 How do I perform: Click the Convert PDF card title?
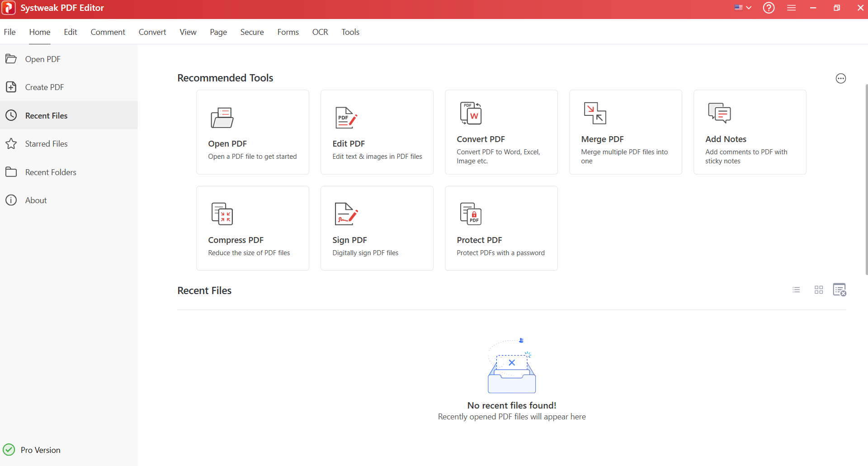click(481, 139)
